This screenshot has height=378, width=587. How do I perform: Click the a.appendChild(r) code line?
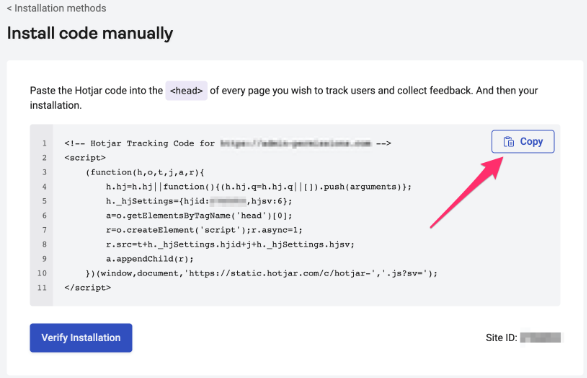pyautogui.click(x=150, y=259)
